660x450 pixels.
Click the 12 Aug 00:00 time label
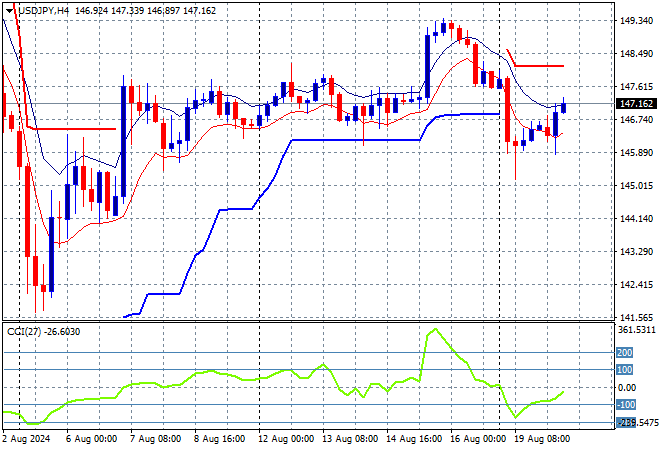point(286,439)
